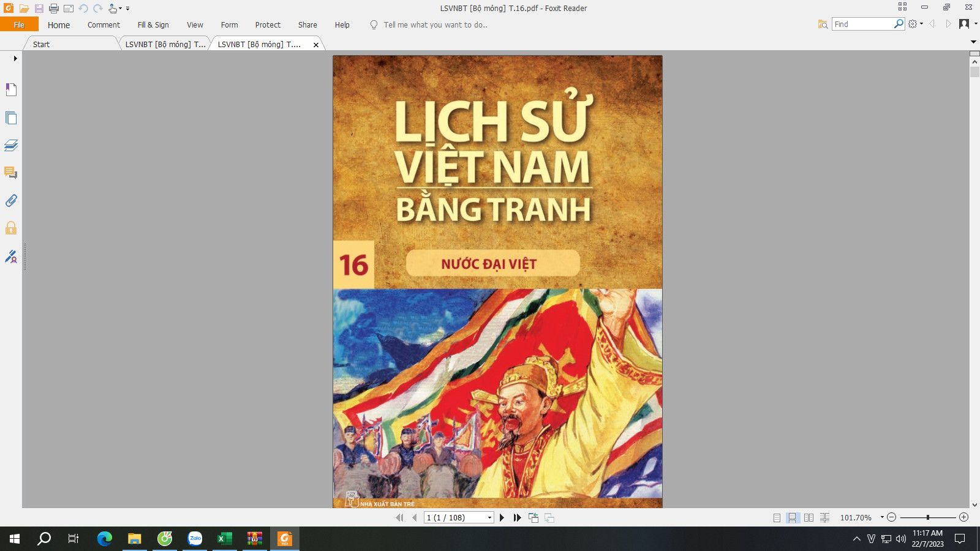980x551 pixels.
Task: Open Zalo from the taskbar
Action: point(195,539)
